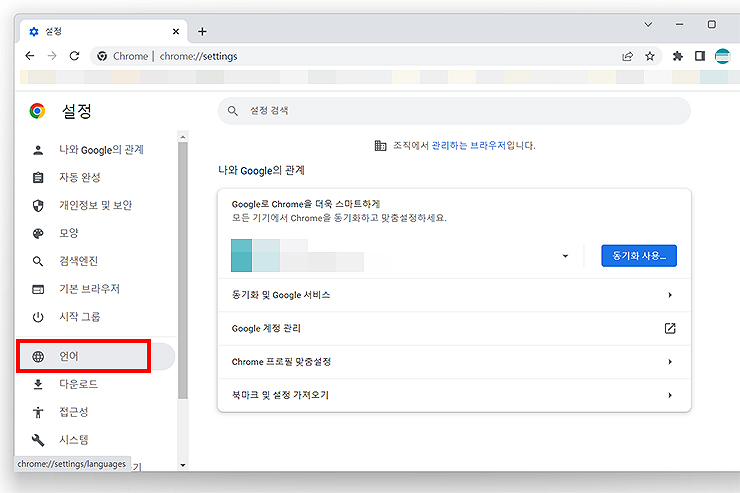Click the globe icon beside 언어

point(38,356)
